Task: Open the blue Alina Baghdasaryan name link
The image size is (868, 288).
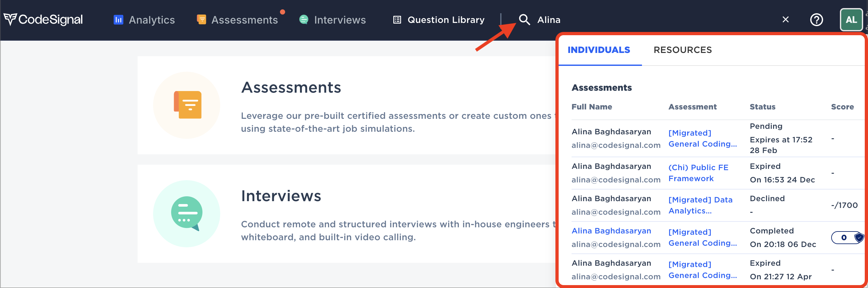Action: [611, 231]
